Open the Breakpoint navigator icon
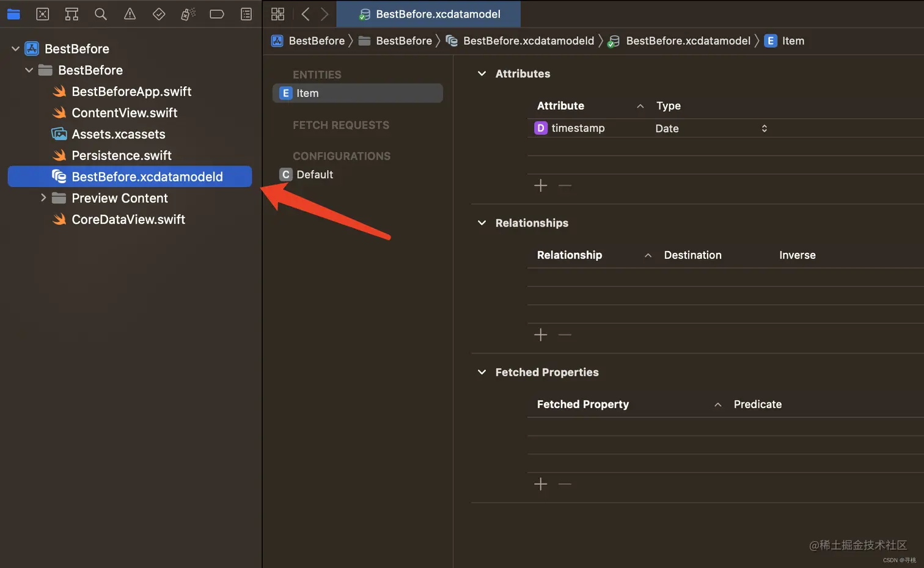This screenshot has height=568, width=924. (217, 14)
